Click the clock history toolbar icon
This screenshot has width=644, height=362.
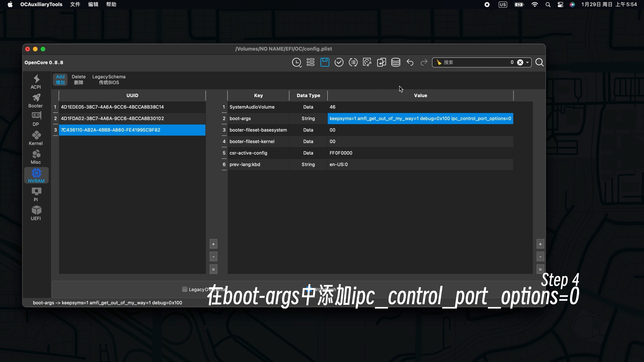pos(297,63)
